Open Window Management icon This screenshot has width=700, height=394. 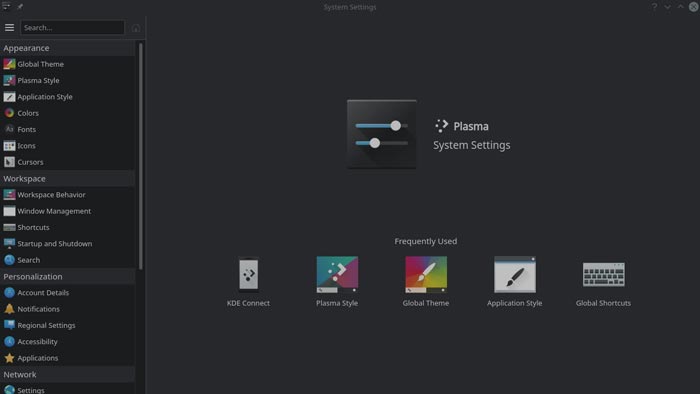[x=9, y=211]
